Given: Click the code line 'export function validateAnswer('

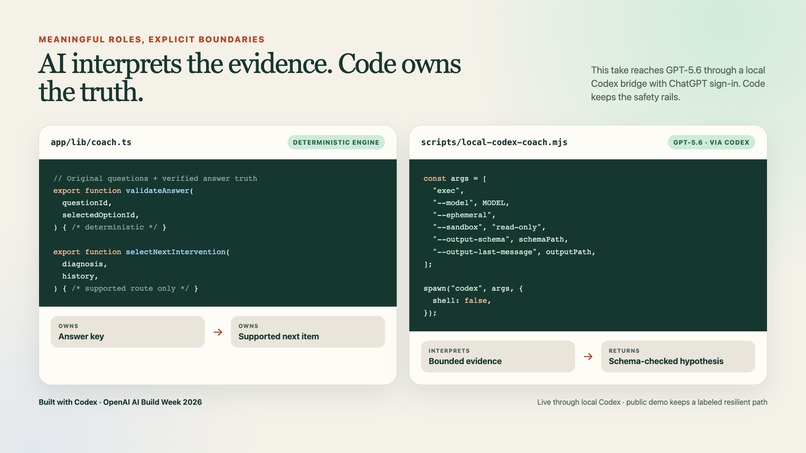Looking at the screenshot, I should pyautogui.click(x=123, y=191).
